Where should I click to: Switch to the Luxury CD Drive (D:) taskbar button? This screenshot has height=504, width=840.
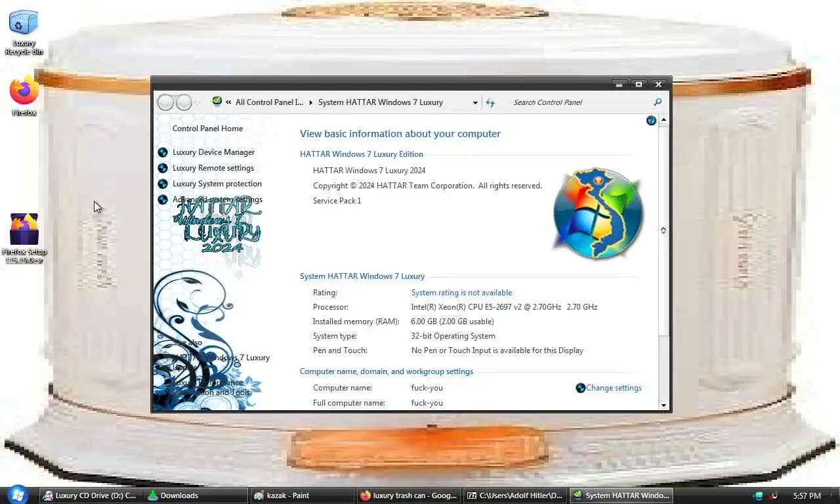pos(90,495)
